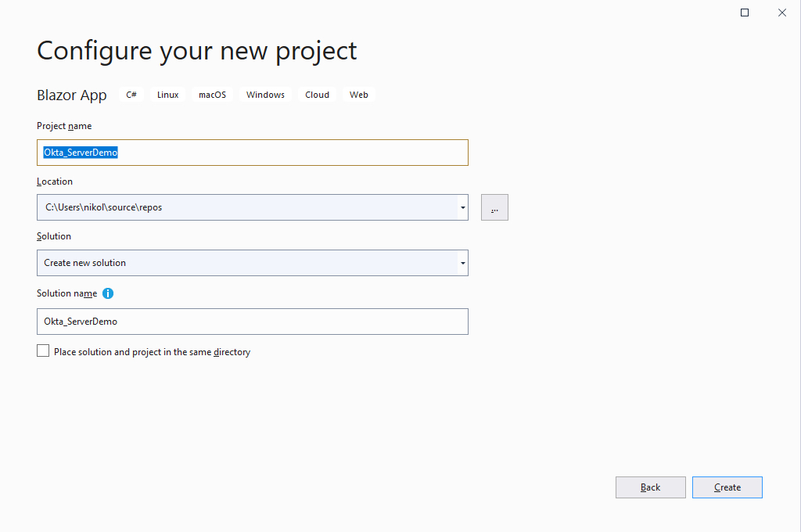Click the info icon beside Solution name
The image size is (801, 532).
(108, 293)
